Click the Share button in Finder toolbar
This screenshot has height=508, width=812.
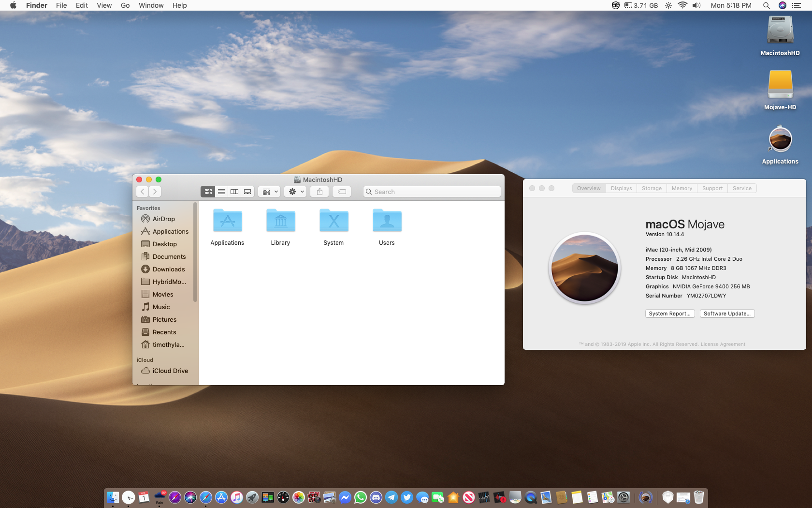[x=319, y=192]
